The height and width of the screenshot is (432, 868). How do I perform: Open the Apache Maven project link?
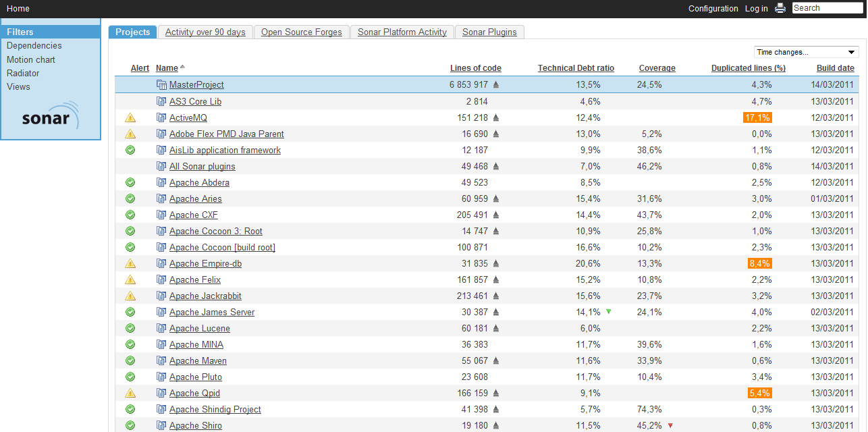point(198,360)
